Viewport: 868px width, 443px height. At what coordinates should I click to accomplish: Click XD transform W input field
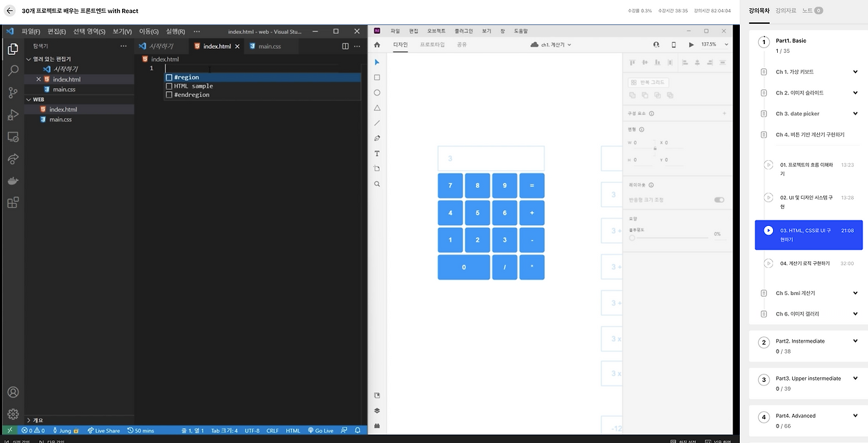[x=644, y=143]
